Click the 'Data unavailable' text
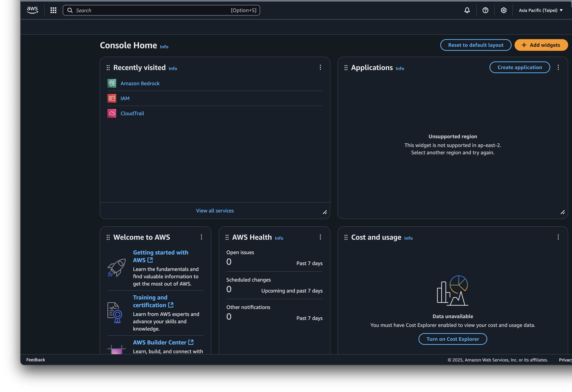Image resolution: width=572 pixels, height=392 pixels. pos(453,316)
